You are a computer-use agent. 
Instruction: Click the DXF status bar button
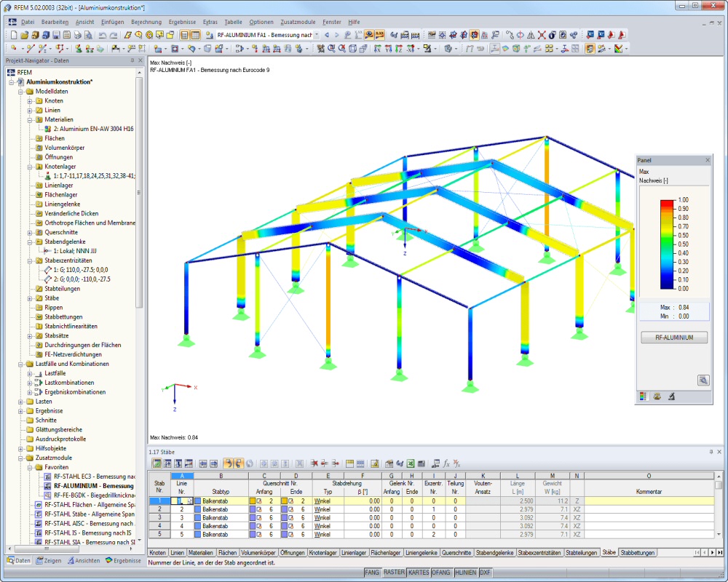point(485,573)
